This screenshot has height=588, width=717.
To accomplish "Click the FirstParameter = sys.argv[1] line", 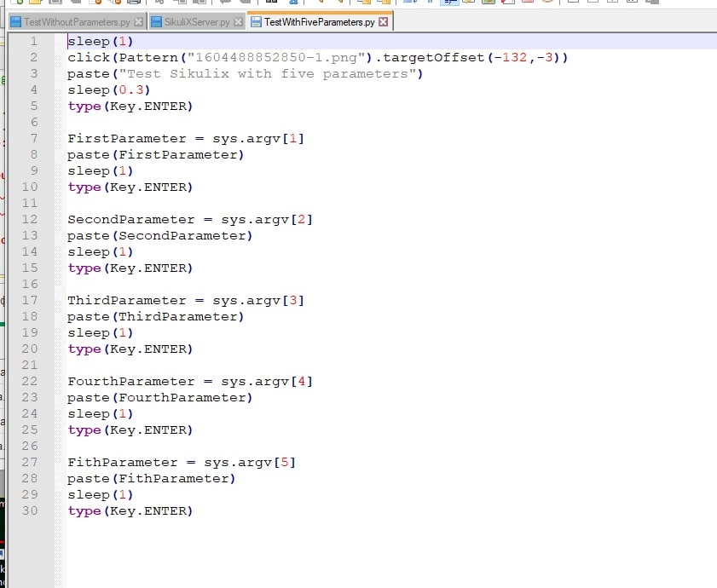I will (186, 139).
